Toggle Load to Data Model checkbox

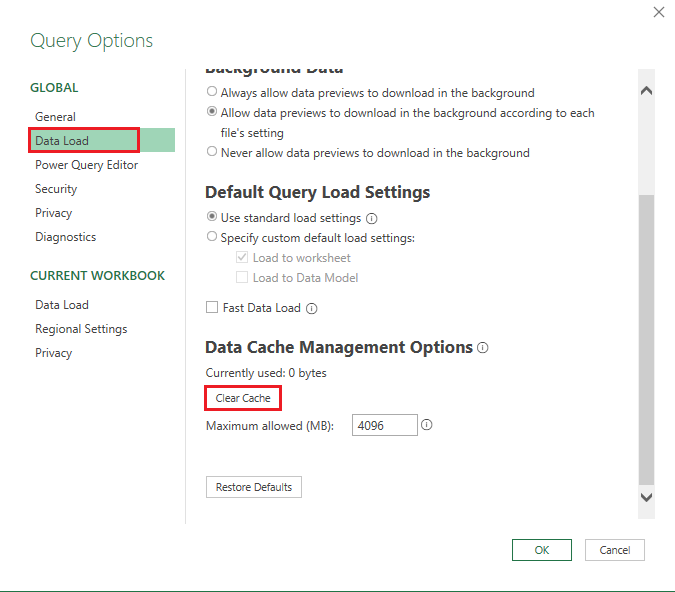coord(242,277)
